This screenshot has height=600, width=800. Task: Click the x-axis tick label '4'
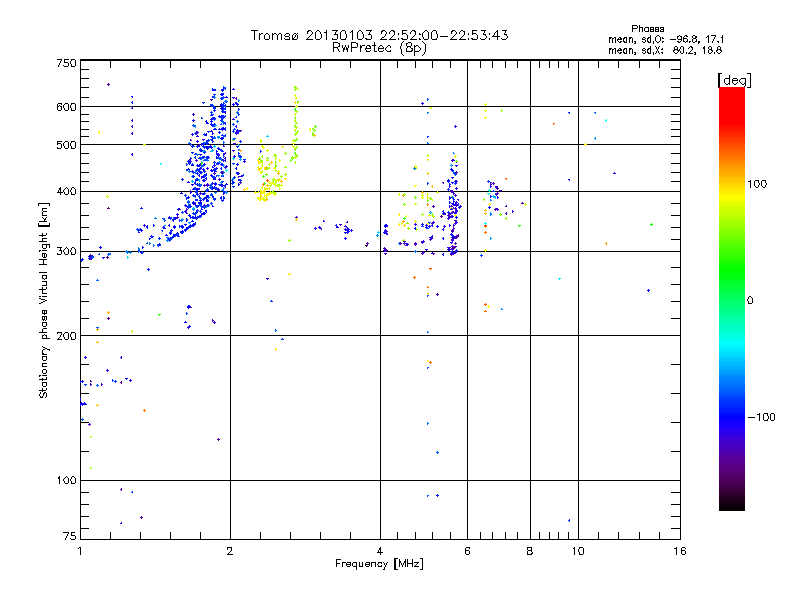point(380,551)
